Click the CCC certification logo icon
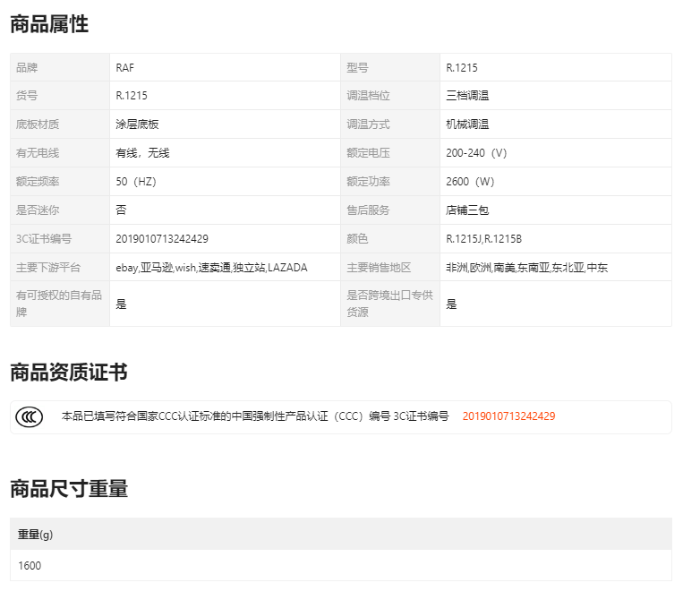The width and height of the screenshot is (700, 600). [29, 416]
